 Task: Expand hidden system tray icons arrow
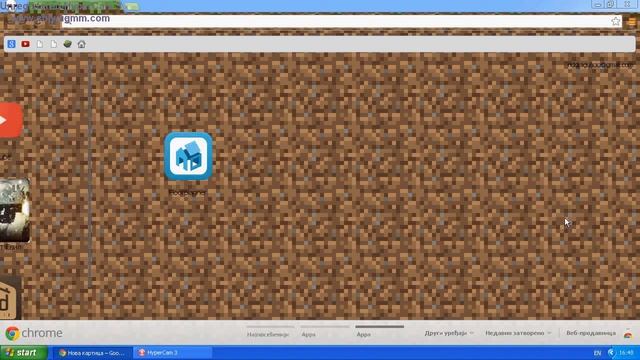[x=611, y=353]
